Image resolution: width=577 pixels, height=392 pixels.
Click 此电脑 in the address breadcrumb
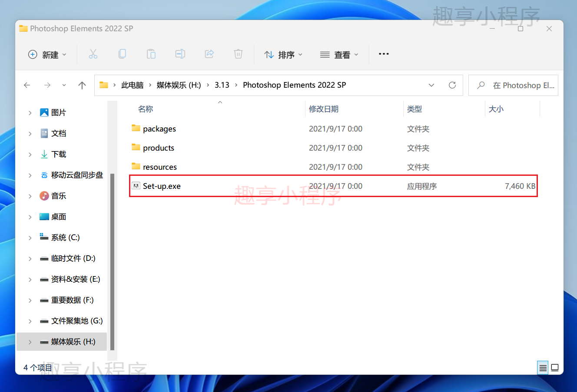pyautogui.click(x=133, y=85)
